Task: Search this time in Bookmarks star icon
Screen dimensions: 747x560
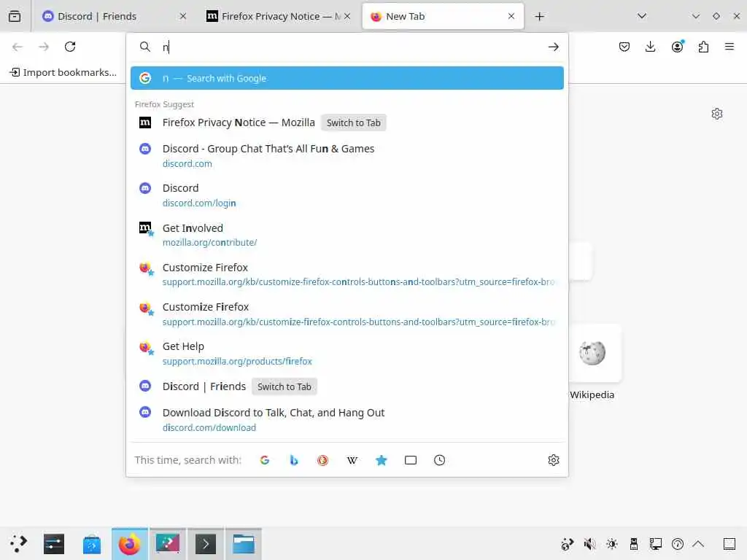Action: [x=381, y=460]
